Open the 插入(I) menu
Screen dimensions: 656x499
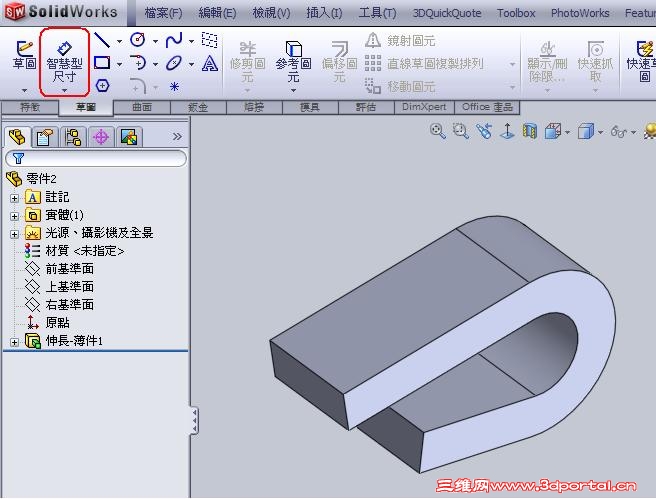pos(324,13)
